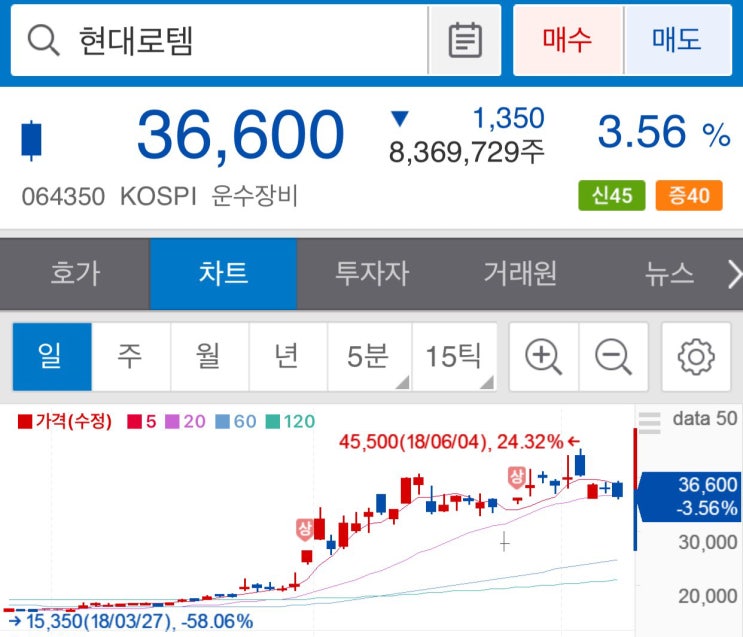The height and width of the screenshot is (637, 743).
Task: Select the 일 daily period
Action: tap(52, 357)
